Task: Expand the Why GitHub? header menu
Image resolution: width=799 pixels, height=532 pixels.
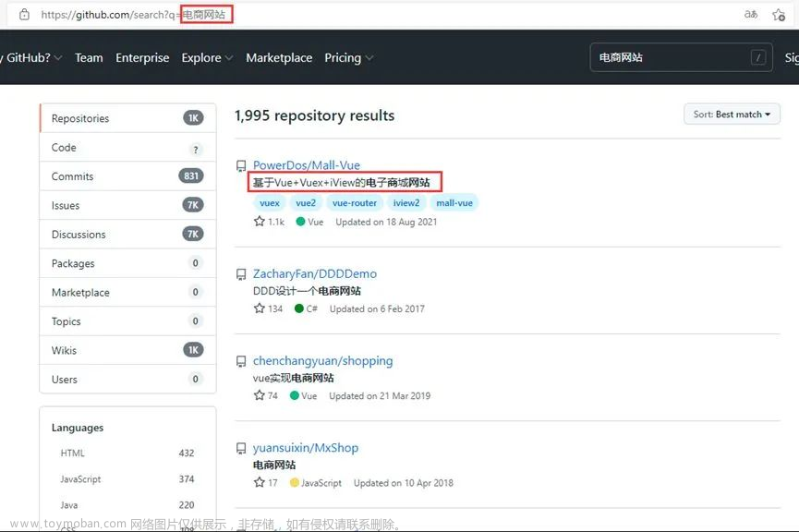Action: (31, 57)
